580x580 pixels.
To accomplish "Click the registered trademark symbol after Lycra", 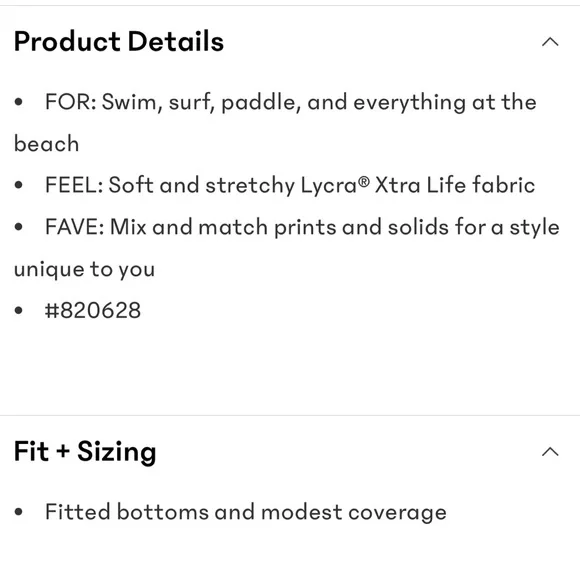I will [x=364, y=181].
